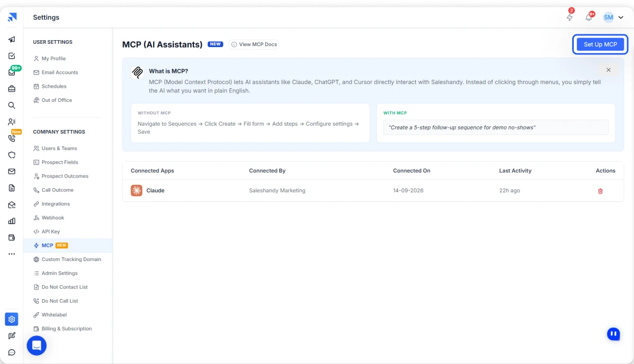Screen dimensions: 634x364
Task: Open Custom Tracking Domain settings
Action: tap(71, 259)
